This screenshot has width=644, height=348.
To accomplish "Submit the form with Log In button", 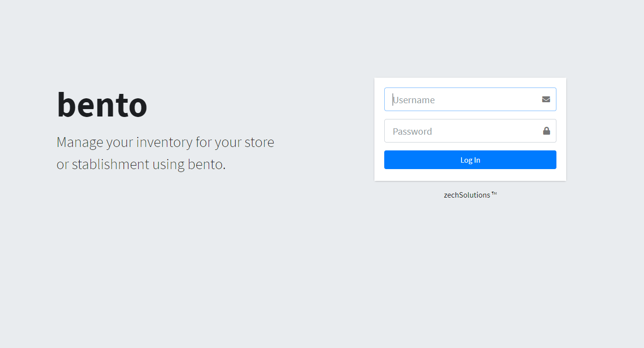I will (470, 160).
